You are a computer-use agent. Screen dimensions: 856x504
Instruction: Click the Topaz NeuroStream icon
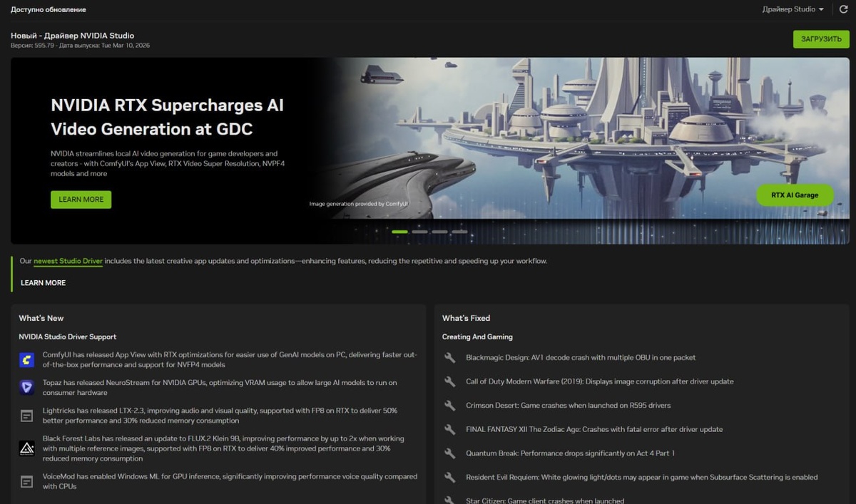point(26,388)
